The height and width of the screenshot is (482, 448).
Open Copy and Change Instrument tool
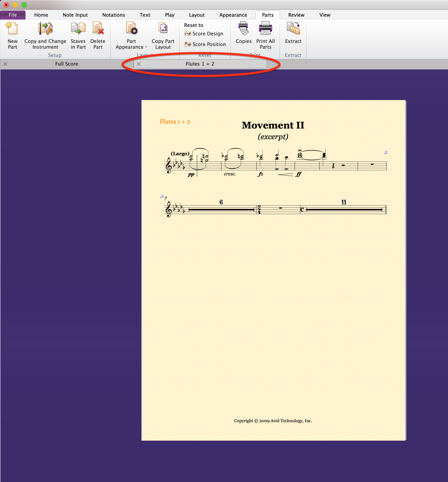pyautogui.click(x=45, y=29)
